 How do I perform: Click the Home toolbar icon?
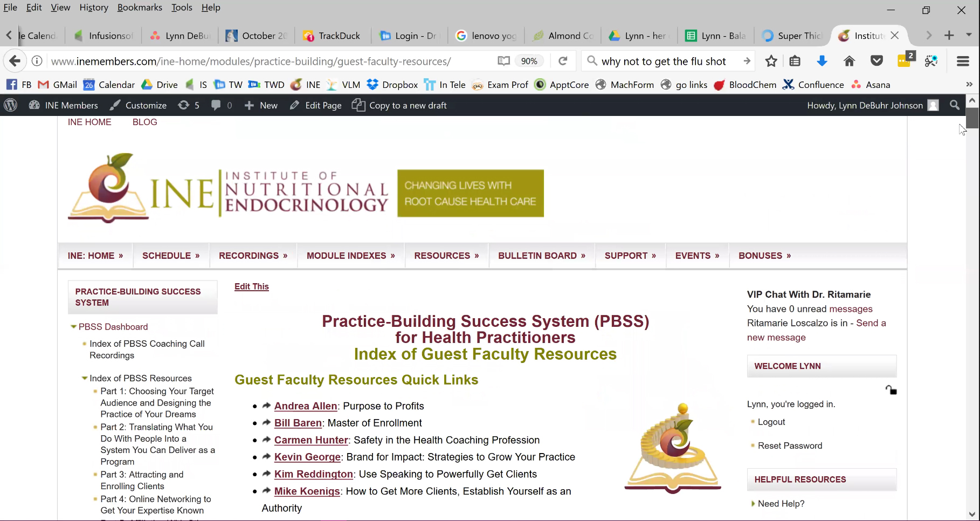point(849,61)
